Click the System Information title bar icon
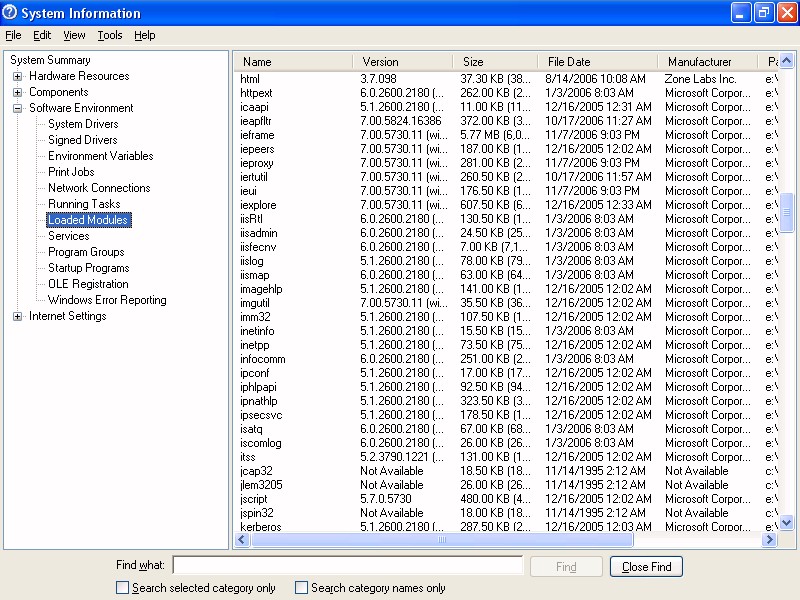Image resolution: width=800 pixels, height=600 pixels. pos(11,13)
